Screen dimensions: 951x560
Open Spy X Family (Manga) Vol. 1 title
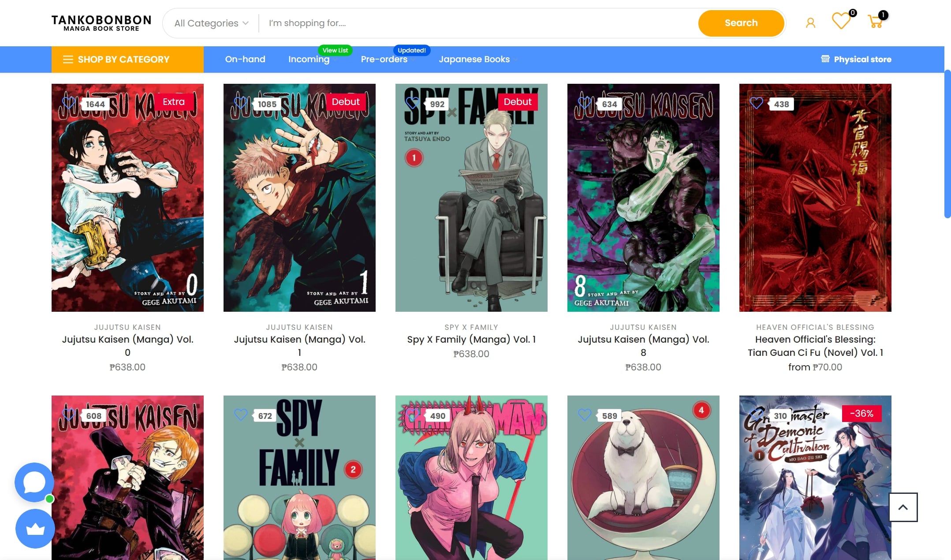[471, 339]
